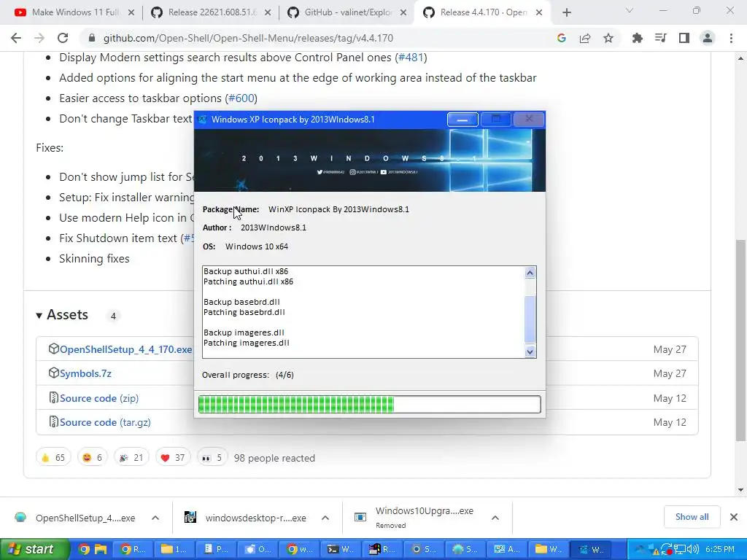Click 'Backup basebrd.dll' log line
This screenshot has height=560, width=747.
click(x=241, y=302)
